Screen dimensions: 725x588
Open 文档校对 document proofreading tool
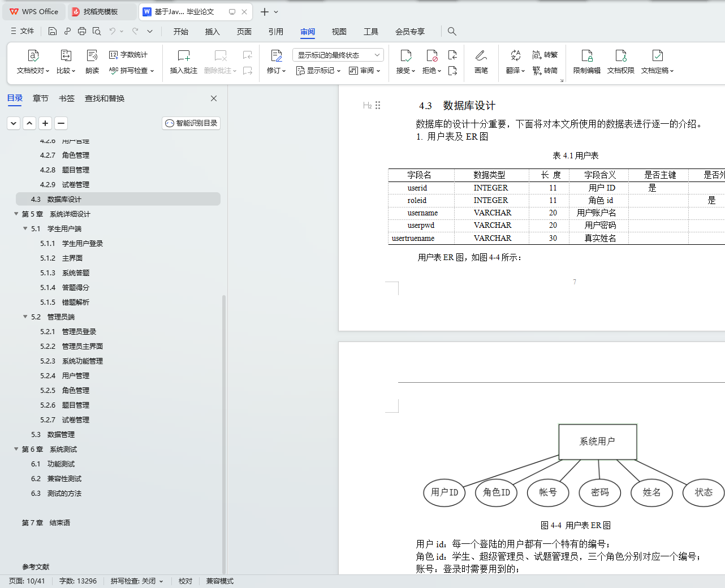pyautogui.click(x=33, y=62)
